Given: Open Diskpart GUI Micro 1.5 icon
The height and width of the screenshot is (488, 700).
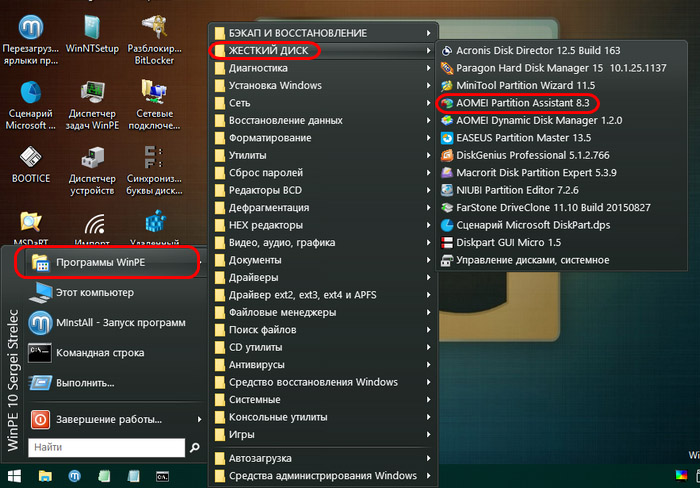Looking at the screenshot, I should point(446,242).
